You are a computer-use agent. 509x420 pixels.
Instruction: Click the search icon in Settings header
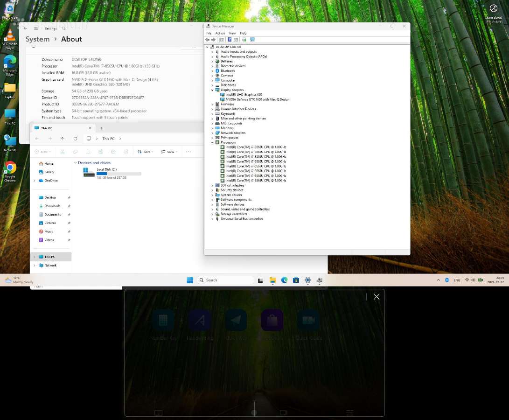pos(63,28)
